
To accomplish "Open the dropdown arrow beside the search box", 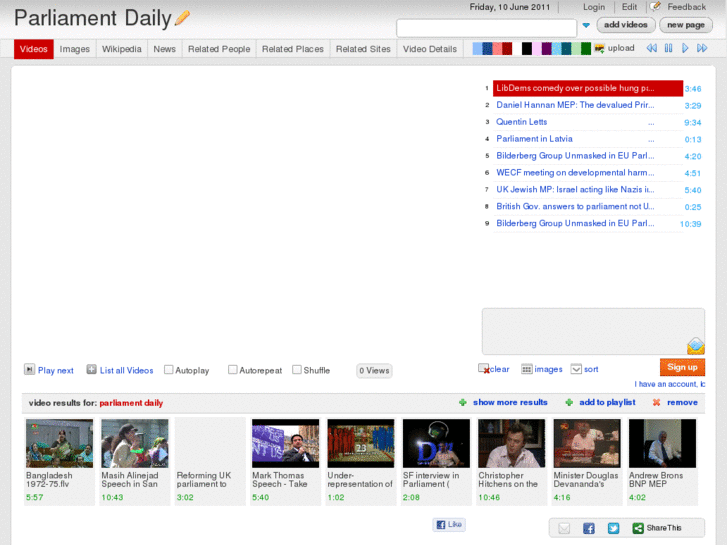I will 586,26.
